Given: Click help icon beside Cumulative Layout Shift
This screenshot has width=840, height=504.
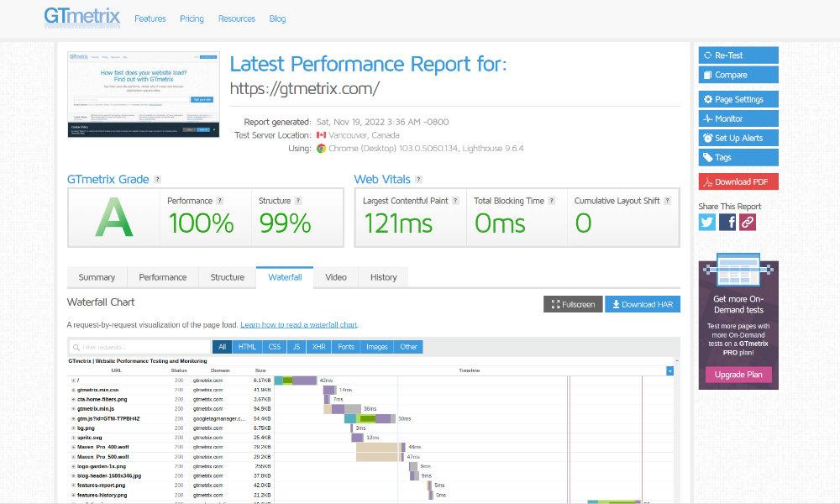Looking at the screenshot, I should [667, 201].
